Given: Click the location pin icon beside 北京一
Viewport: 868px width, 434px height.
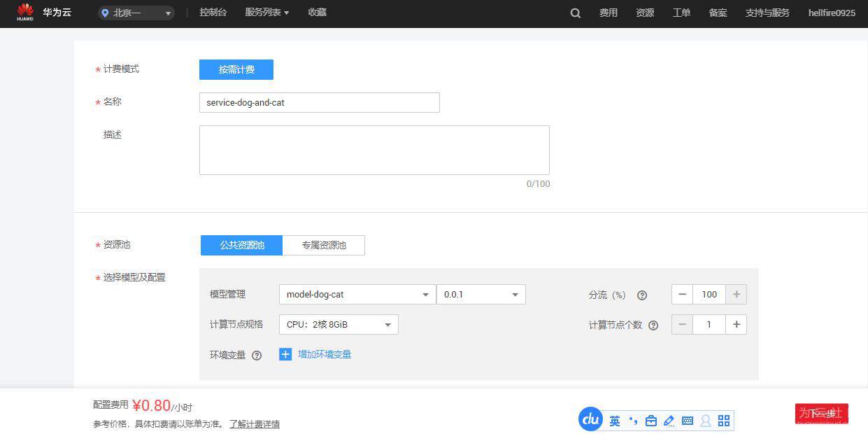Looking at the screenshot, I should coord(106,13).
